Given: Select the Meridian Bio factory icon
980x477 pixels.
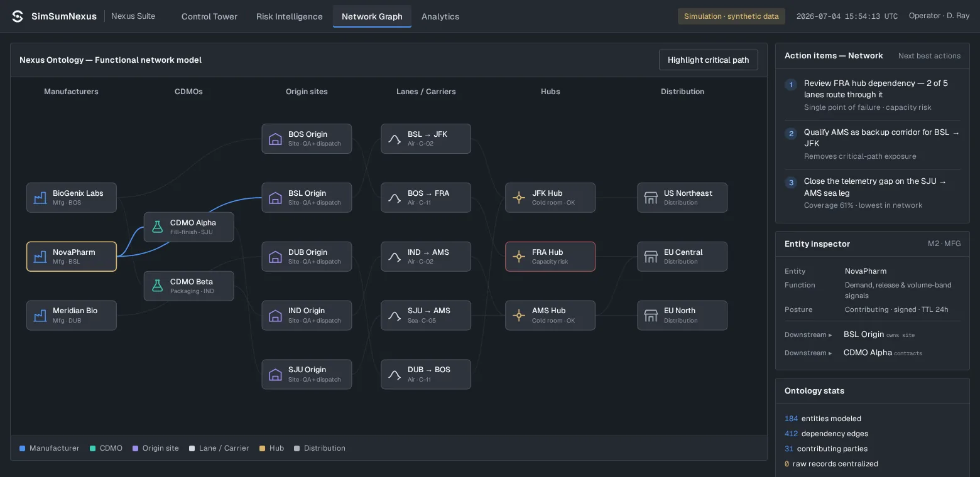Looking at the screenshot, I should 40,315.
